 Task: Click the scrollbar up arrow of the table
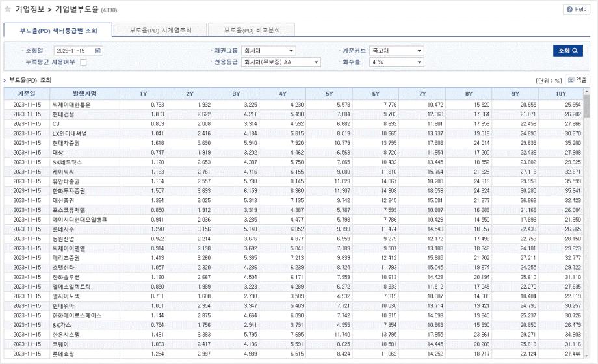[586, 91]
